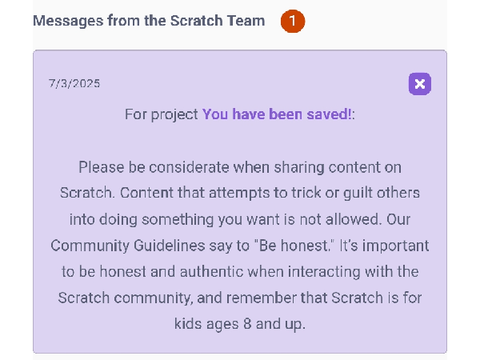Image resolution: width=480 pixels, height=360 pixels.
Task: Click the phrase "It's important" in the message
Action: (384, 246)
